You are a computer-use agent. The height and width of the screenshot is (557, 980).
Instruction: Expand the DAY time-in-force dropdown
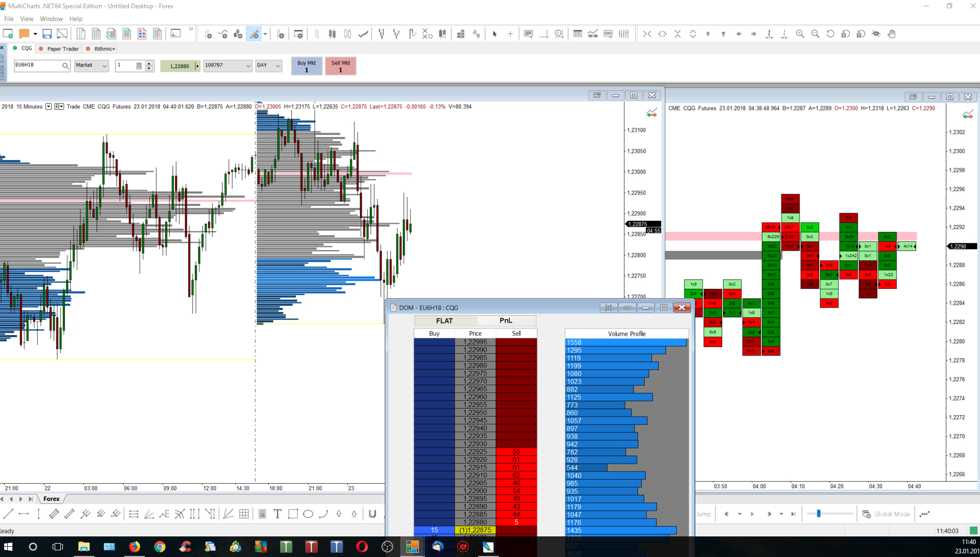click(269, 65)
